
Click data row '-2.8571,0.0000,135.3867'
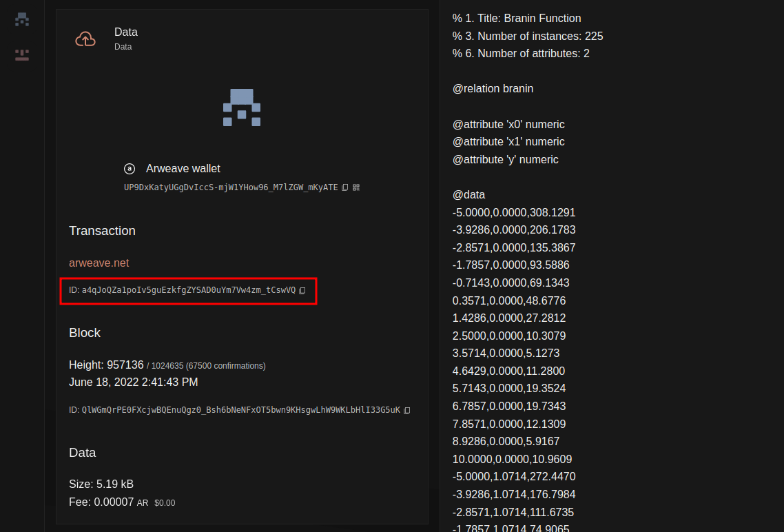pyautogui.click(x=514, y=247)
